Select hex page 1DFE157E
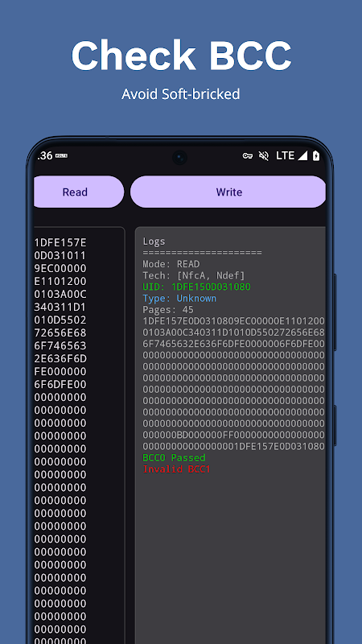362x644 pixels. coord(60,242)
